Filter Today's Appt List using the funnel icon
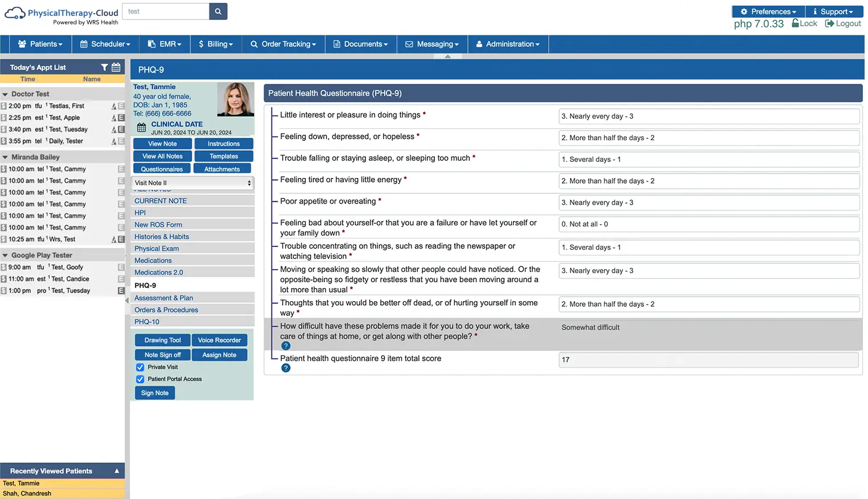 click(x=105, y=67)
